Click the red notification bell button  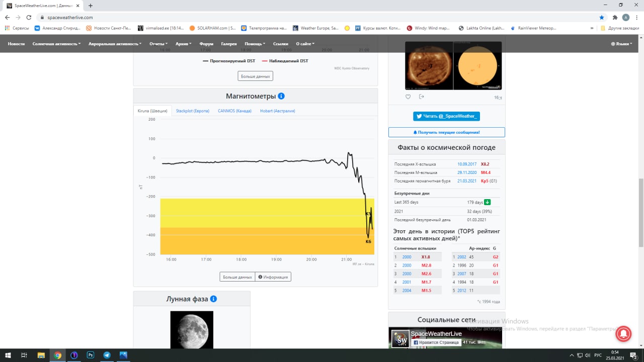(x=623, y=335)
